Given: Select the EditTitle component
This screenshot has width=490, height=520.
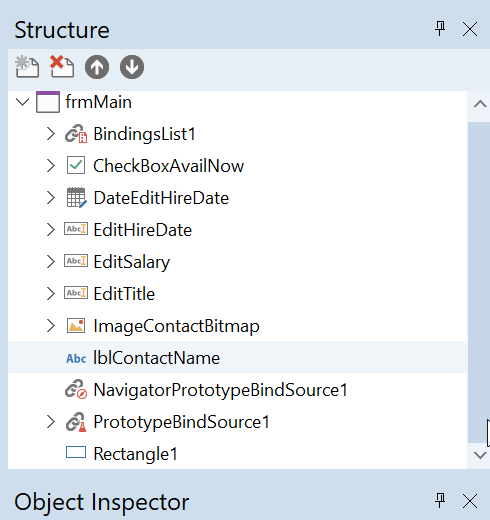Looking at the screenshot, I should point(124,294).
